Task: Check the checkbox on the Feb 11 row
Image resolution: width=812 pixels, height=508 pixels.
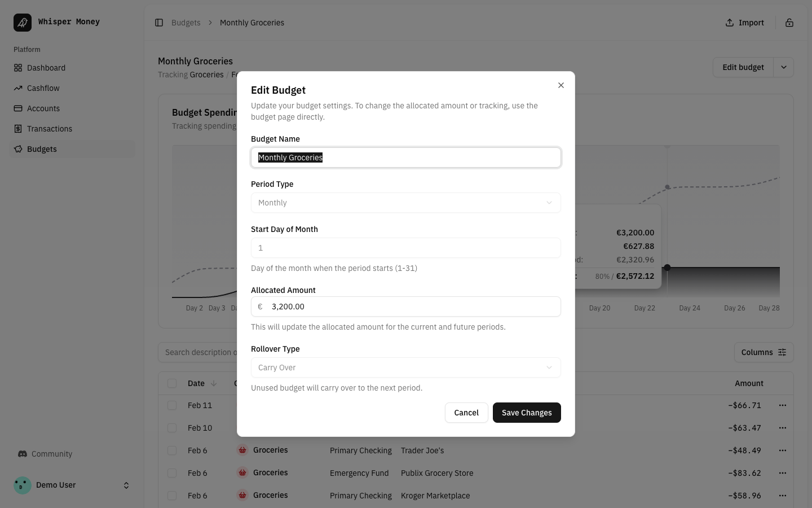Action: point(172,405)
